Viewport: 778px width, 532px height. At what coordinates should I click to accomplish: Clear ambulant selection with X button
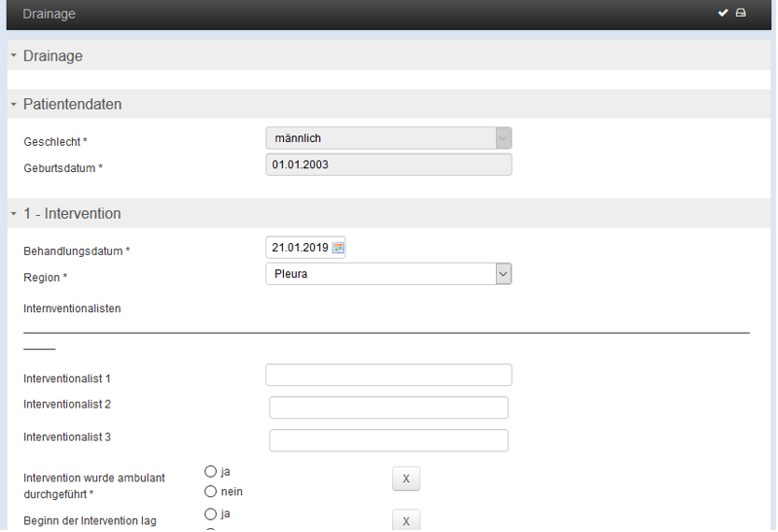point(406,479)
